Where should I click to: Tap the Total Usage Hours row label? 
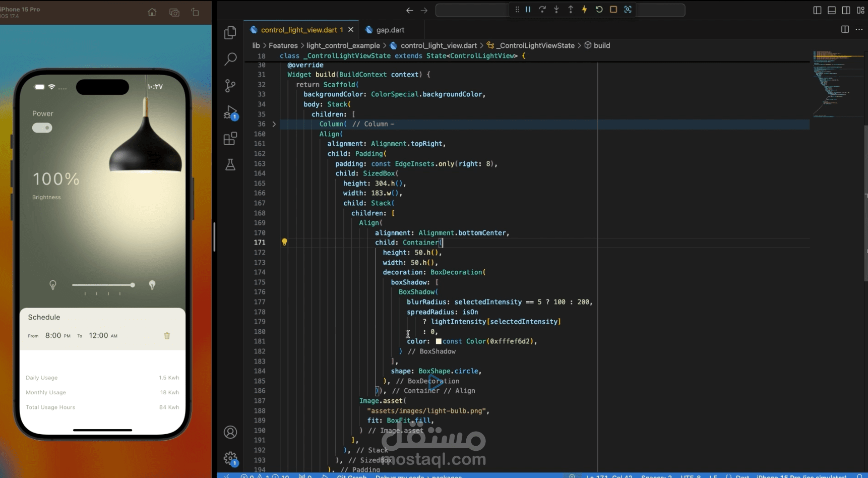coord(50,407)
